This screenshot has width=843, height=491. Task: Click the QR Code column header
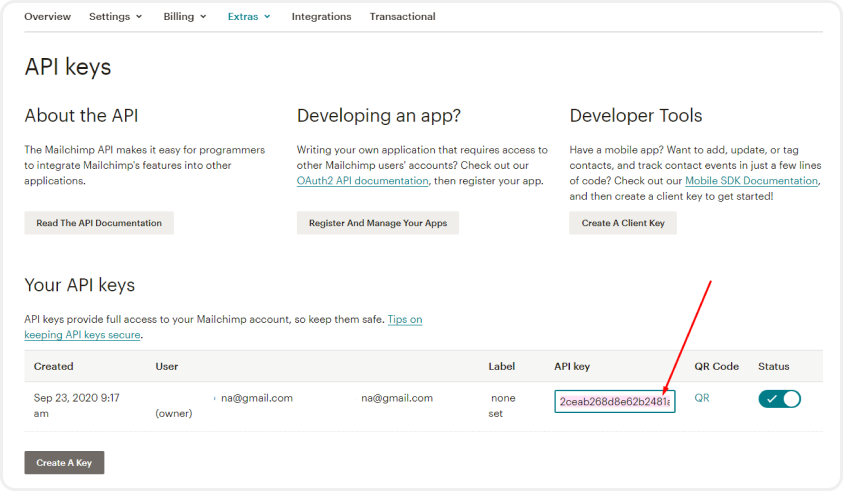point(717,366)
